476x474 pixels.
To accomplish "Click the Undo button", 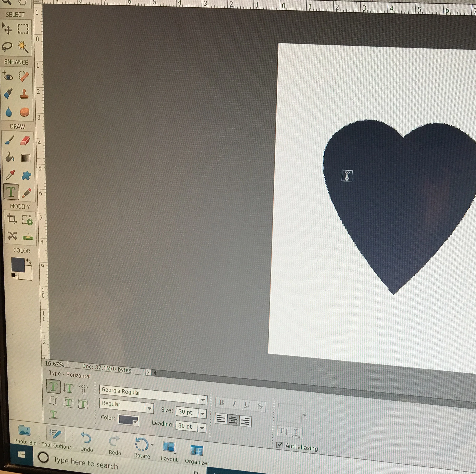I will click(x=86, y=442).
